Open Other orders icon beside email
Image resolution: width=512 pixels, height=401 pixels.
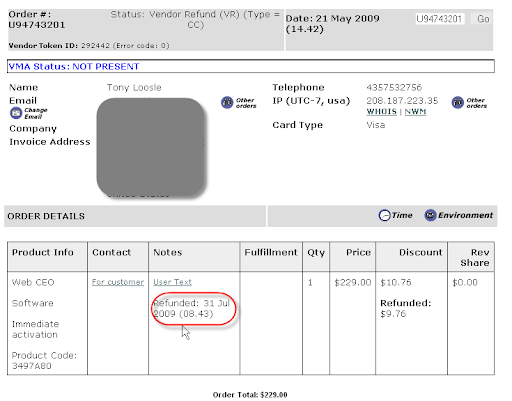click(227, 103)
